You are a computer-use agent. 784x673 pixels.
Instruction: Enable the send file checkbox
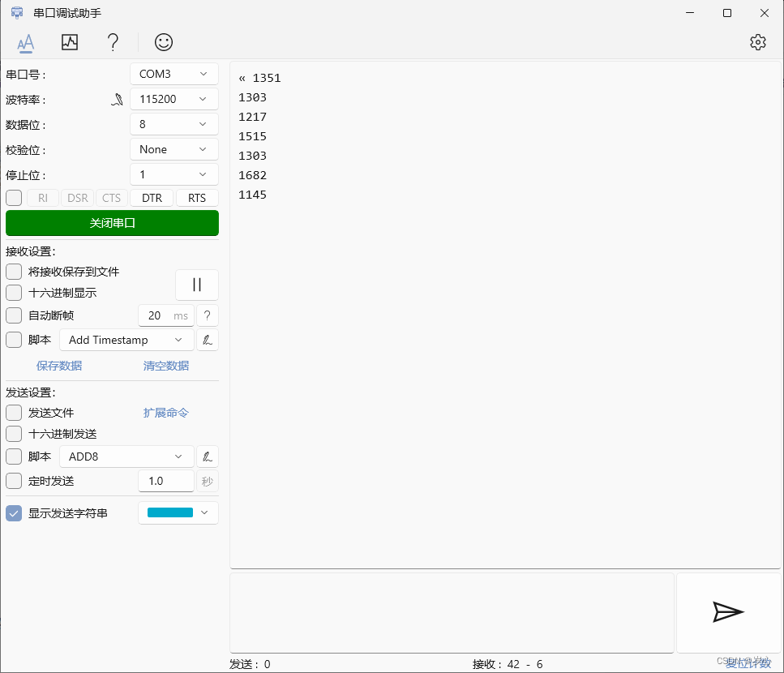[x=14, y=413]
